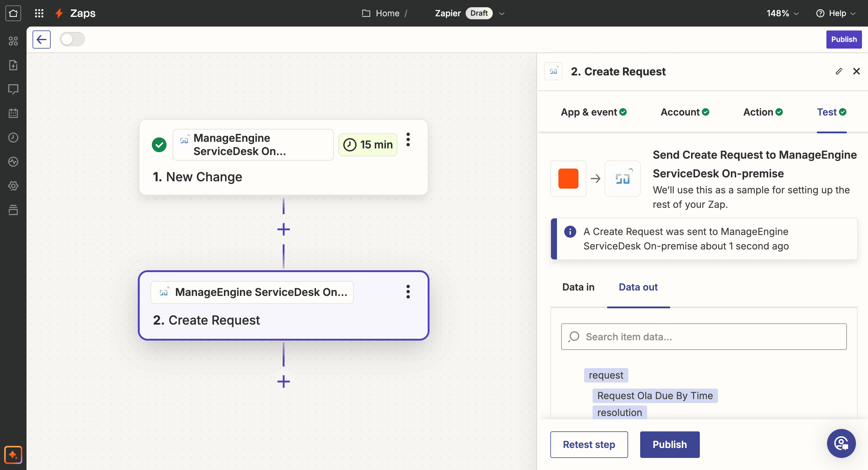Open the apps grid menu icon
The image size is (868, 470).
coord(39,13)
